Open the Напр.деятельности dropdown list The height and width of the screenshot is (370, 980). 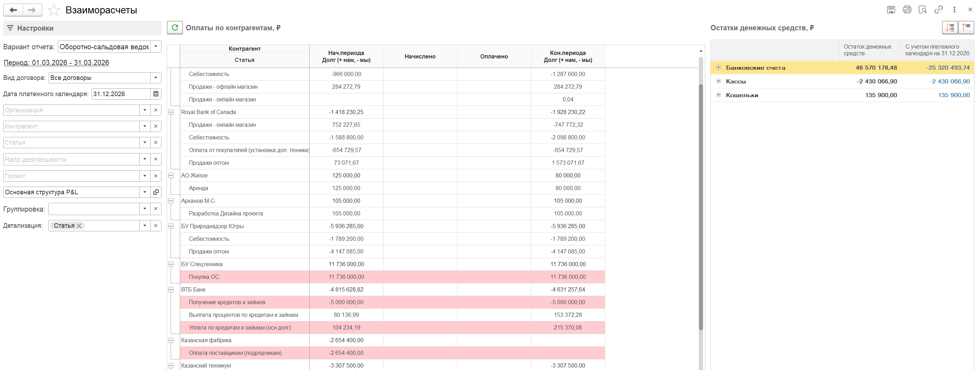(145, 159)
